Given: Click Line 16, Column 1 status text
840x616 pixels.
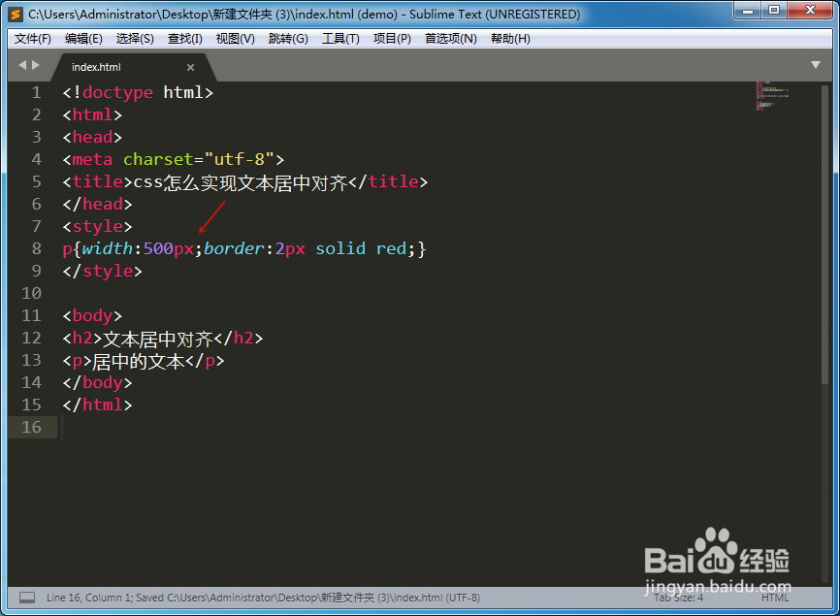Looking at the screenshot, I should (x=89, y=598).
